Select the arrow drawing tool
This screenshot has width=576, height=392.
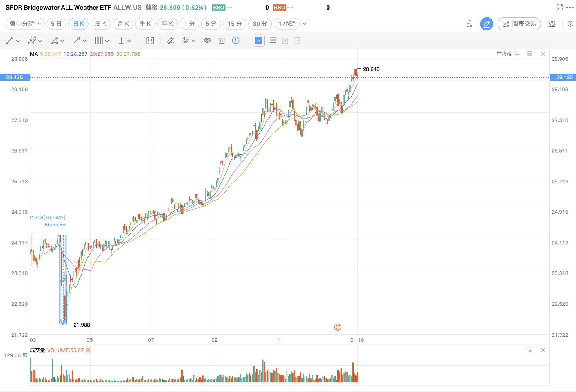(x=76, y=41)
